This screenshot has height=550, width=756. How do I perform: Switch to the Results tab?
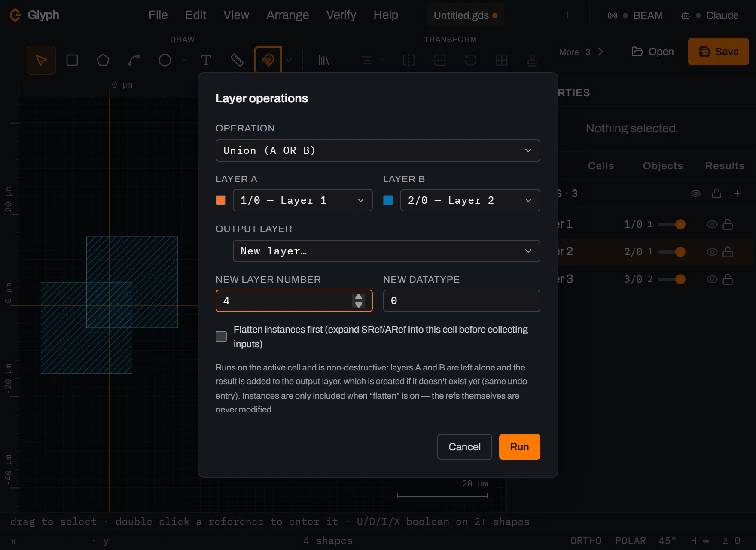click(x=725, y=166)
